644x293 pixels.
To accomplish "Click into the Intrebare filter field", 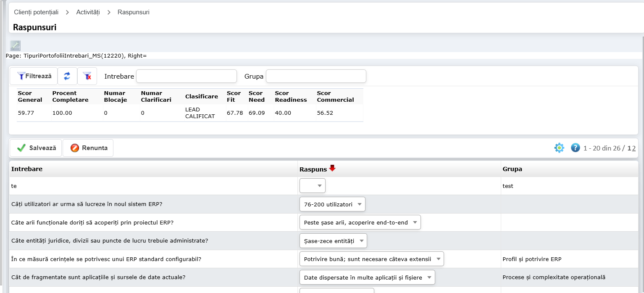I will point(187,76).
